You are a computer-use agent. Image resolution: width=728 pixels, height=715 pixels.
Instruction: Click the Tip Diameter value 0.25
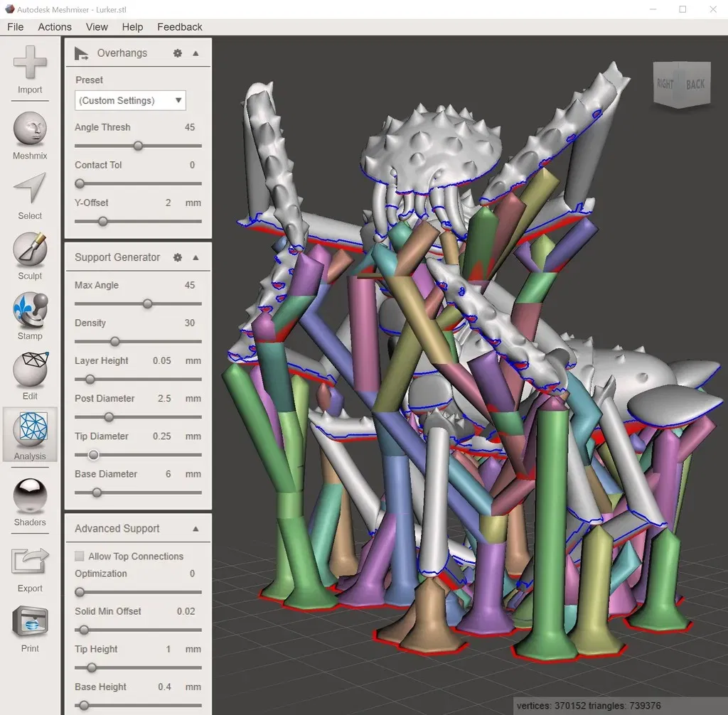tap(161, 436)
